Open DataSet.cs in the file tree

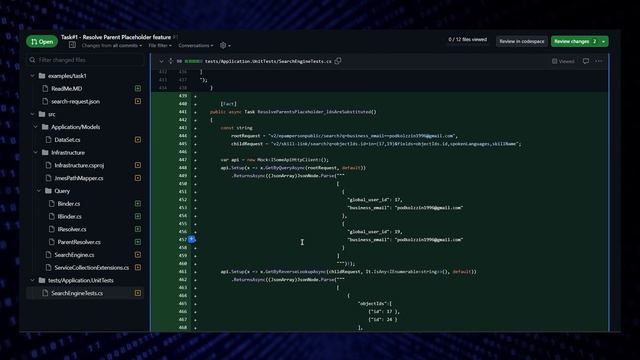pos(67,140)
